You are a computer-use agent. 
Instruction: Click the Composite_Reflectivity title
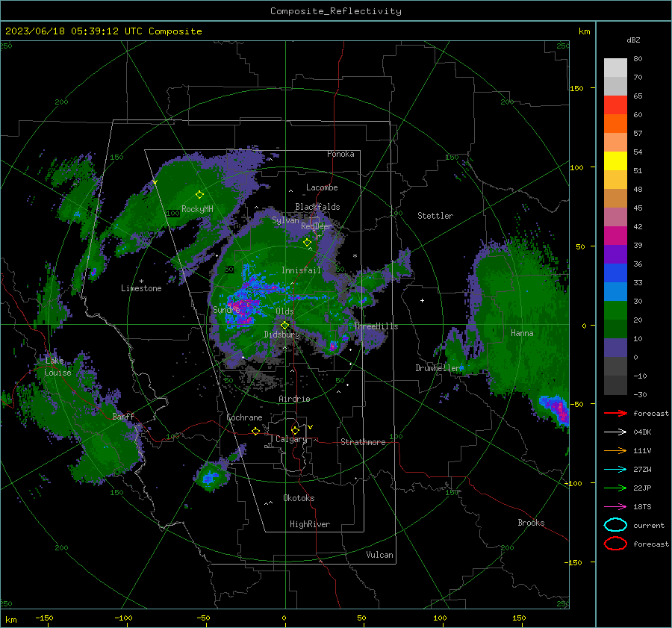[x=336, y=11]
